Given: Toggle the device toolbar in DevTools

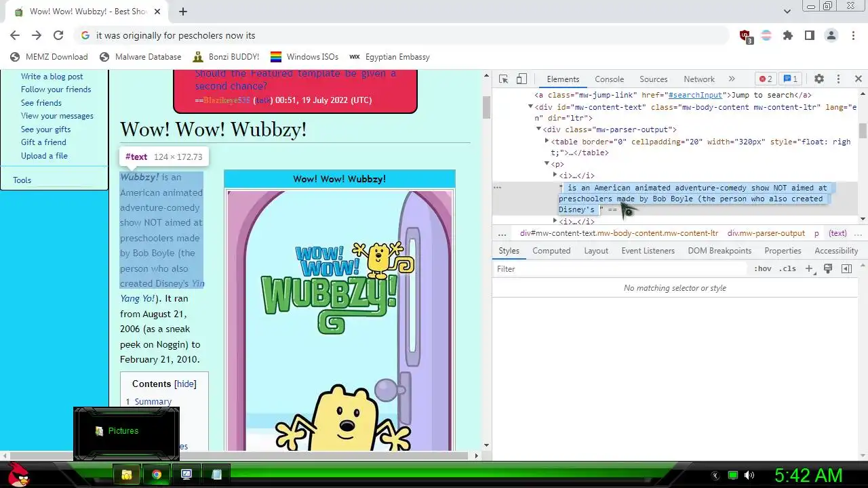Looking at the screenshot, I should point(521,79).
